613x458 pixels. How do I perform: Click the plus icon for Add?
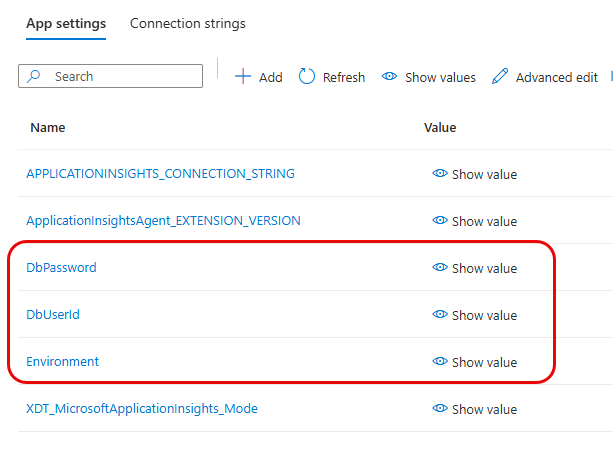243,77
